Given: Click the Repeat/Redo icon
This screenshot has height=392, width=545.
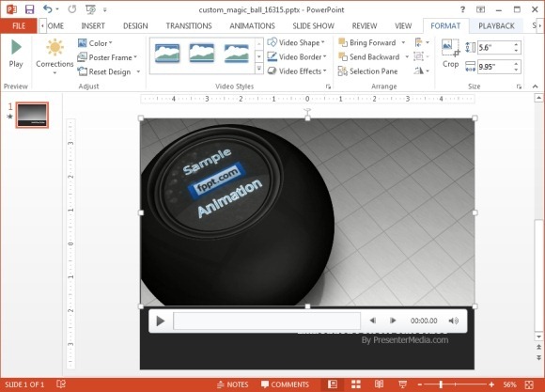Looking at the screenshot, I should [72, 9].
